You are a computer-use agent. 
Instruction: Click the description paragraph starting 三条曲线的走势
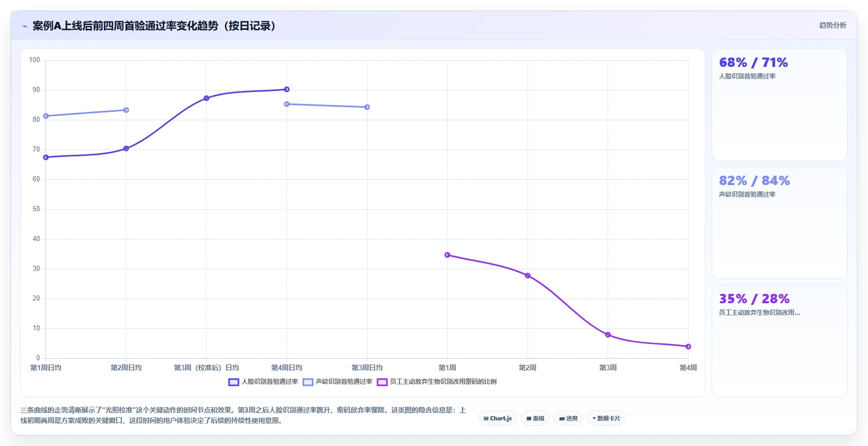click(x=243, y=415)
